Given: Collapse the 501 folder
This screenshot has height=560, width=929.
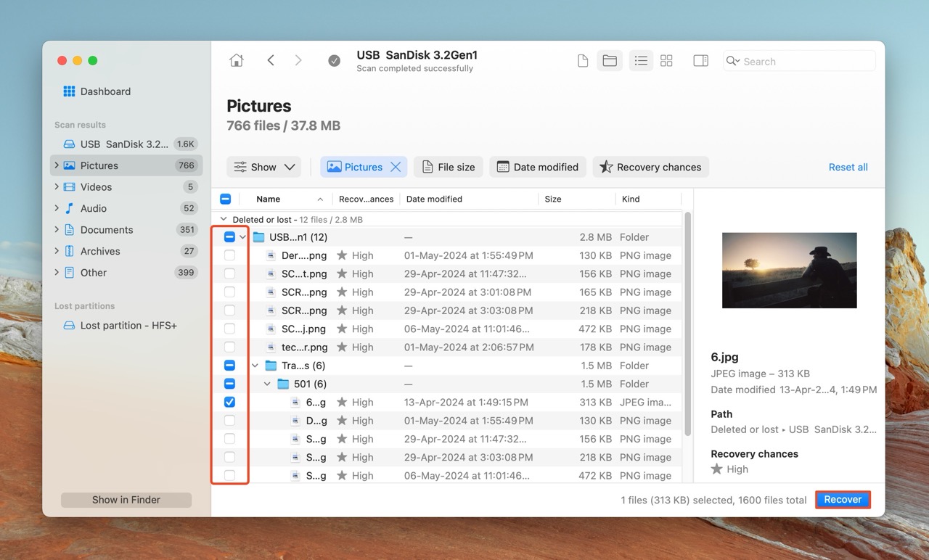Looking at the screenshot, I should 267,384.
